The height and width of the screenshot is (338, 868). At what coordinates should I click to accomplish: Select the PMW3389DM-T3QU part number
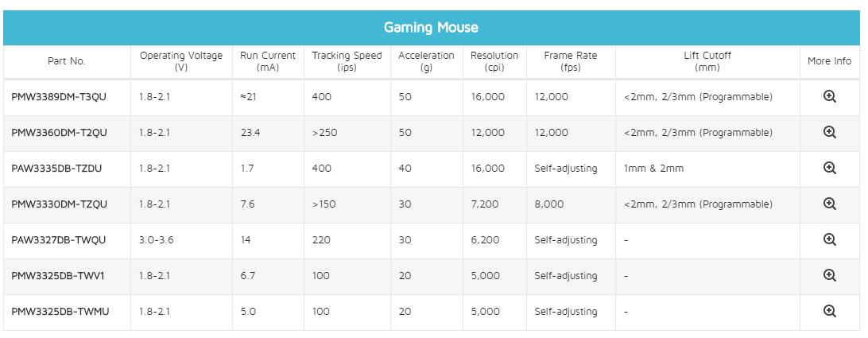[x=59, y=96]
